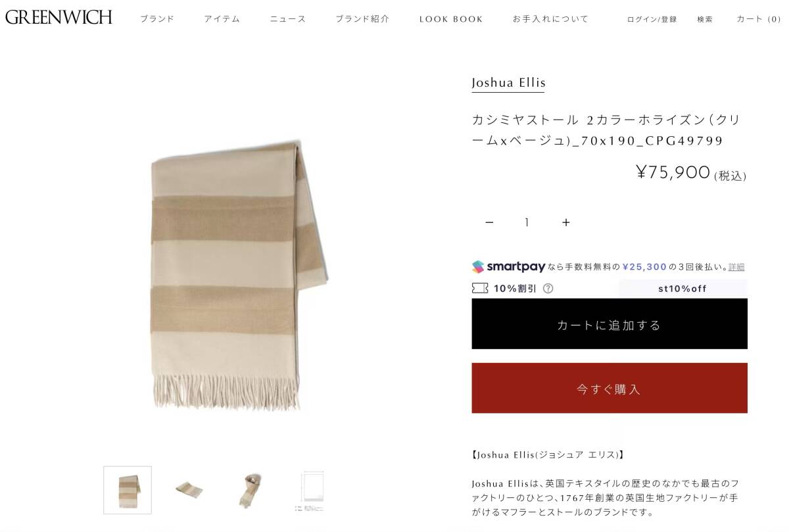The image size is (789, 532).
Task: Click the GREENWICH logo
Action: coord(59,17)
